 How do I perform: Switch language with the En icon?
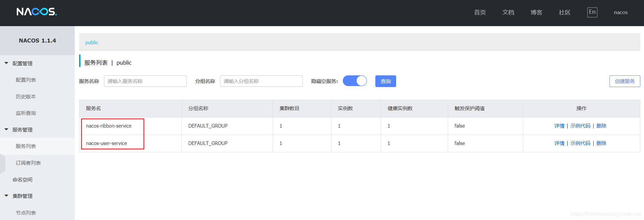[592, 12]
